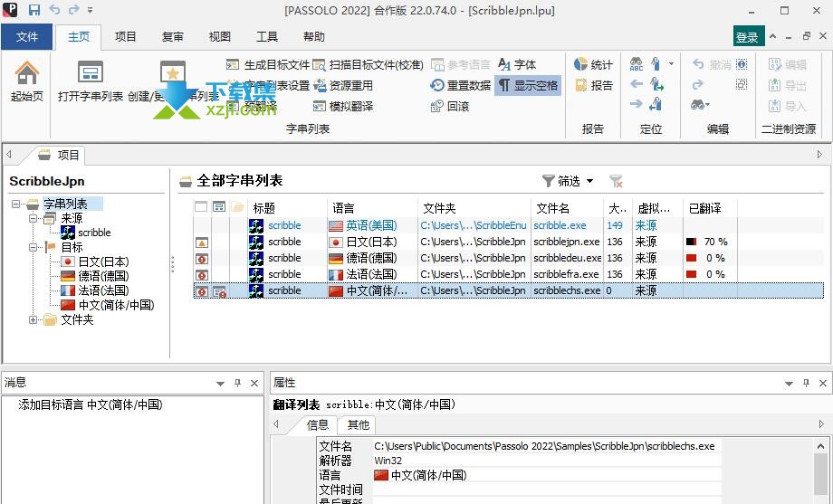The height and width of the screenshot is (504, 833).
Task: Pin the 消息 messages panel
Action: 237,383
